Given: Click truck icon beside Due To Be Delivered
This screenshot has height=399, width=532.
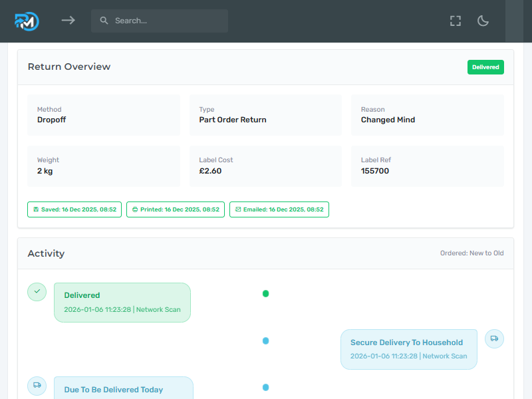Looking at the screenshot, I should pos(37,385).
